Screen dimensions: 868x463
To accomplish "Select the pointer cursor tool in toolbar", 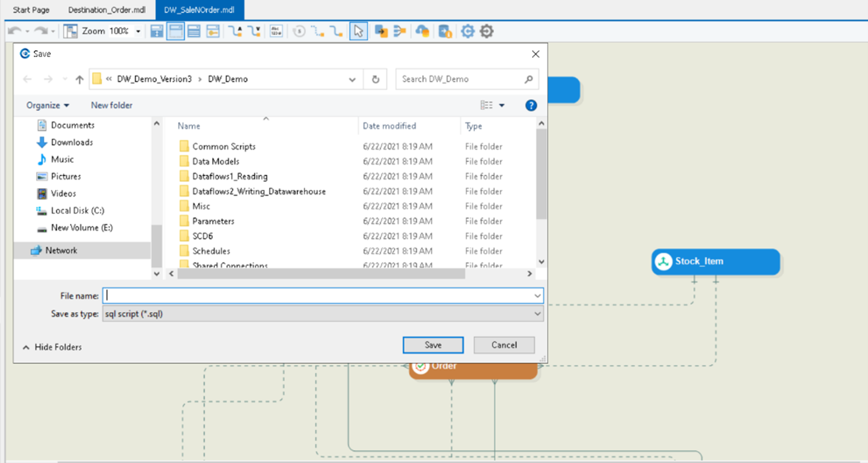I will (358, 31).
